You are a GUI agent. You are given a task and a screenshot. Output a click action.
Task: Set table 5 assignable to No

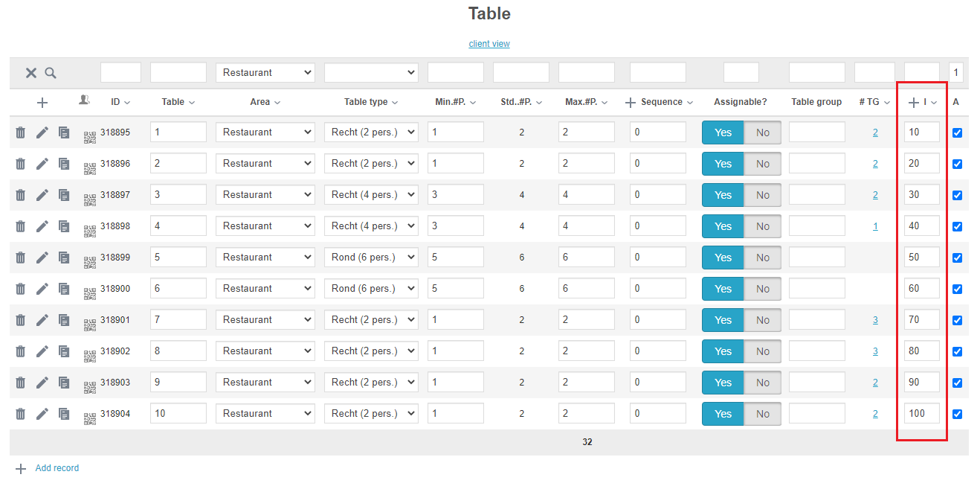tap(763, 258)
